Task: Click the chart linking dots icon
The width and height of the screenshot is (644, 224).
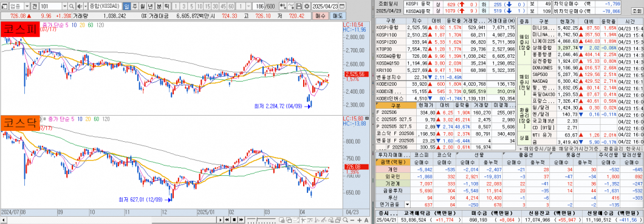Action: 283,6
